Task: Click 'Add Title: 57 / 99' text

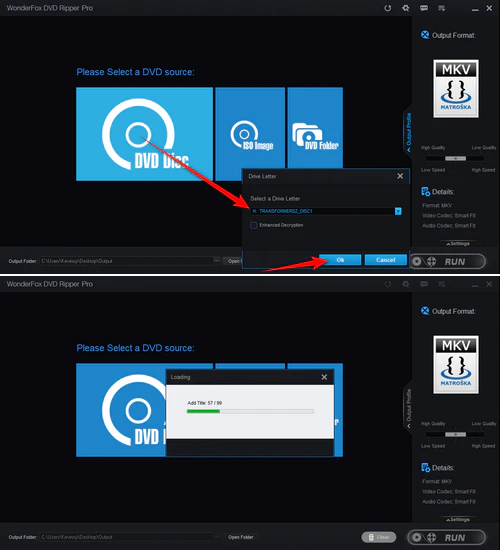Action: pos(205,403)
